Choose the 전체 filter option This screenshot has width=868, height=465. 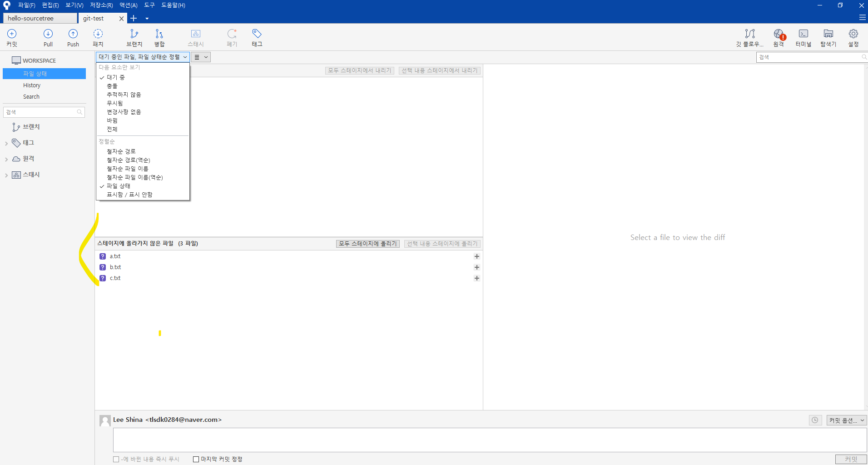[143, 129]
